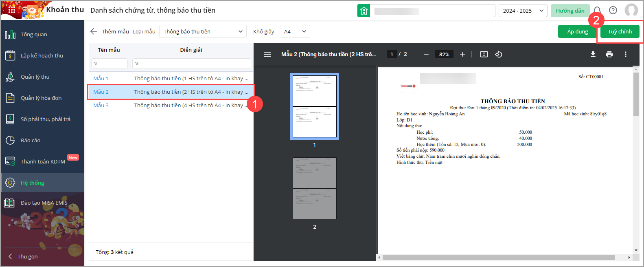
Task: Select PDF page 2 thumbnail
Action: coord(315,188)
